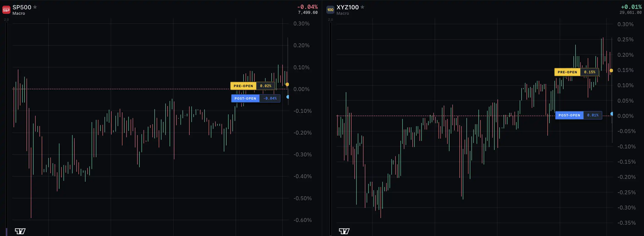Click the SP500 price 7,499.60
This screenshot has height=236, width=644.
point(308,12)
